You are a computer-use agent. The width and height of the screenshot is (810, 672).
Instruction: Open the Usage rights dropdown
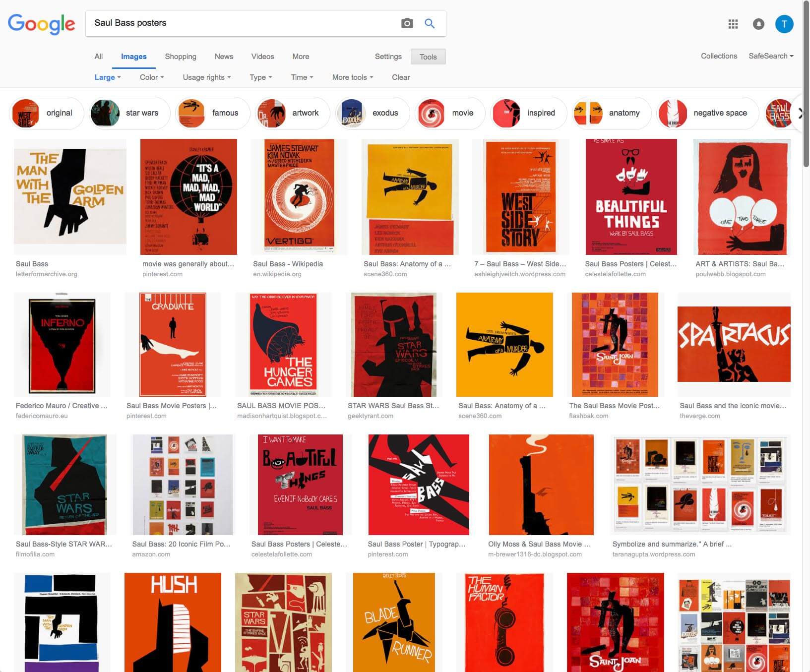(x=207, y=77)
